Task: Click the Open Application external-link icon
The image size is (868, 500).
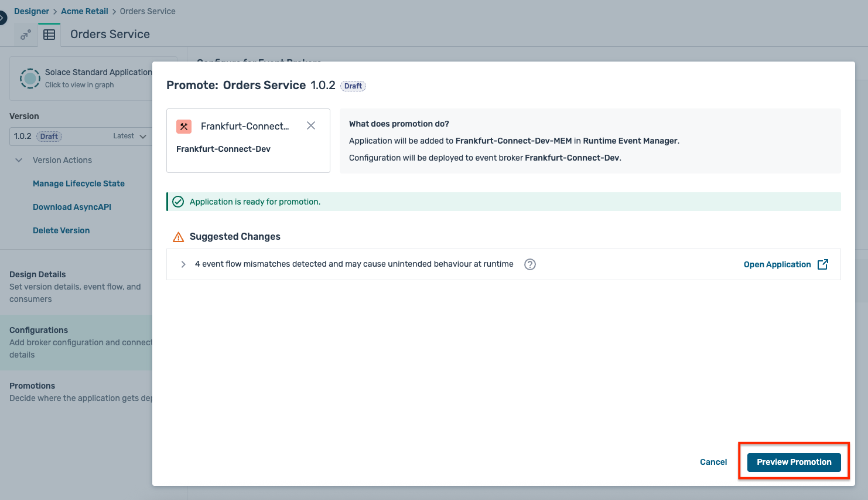Action: pyautogui.click(x=823, y=264)
